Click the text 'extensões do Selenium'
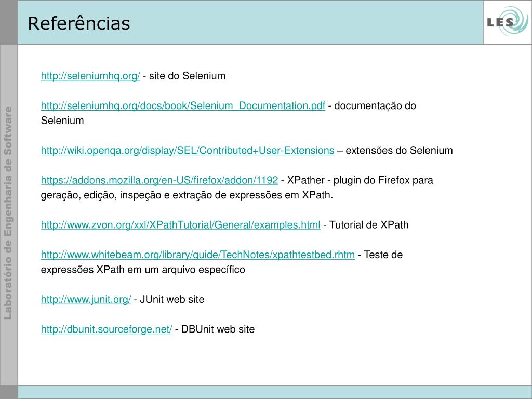This screenshot has width=532, height=399. click(400, 150)
